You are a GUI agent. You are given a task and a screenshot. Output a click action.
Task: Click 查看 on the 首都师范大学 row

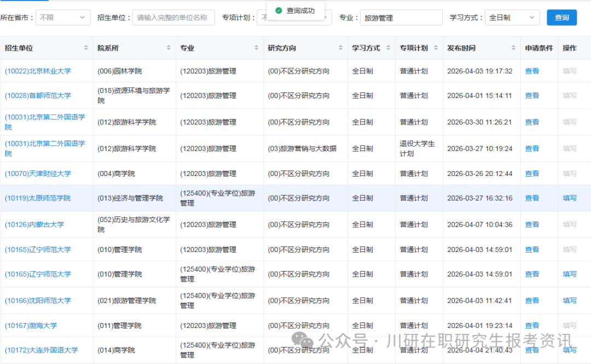[x=532, y=95]
